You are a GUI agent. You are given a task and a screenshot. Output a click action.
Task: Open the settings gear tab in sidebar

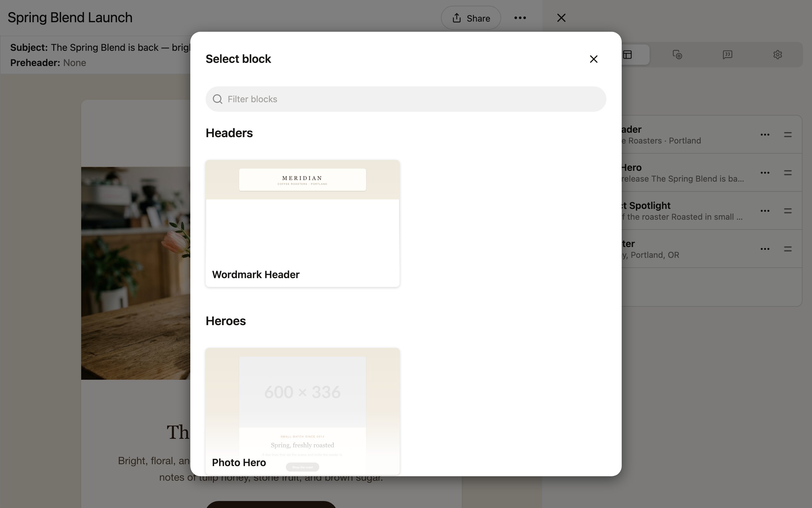777,55
